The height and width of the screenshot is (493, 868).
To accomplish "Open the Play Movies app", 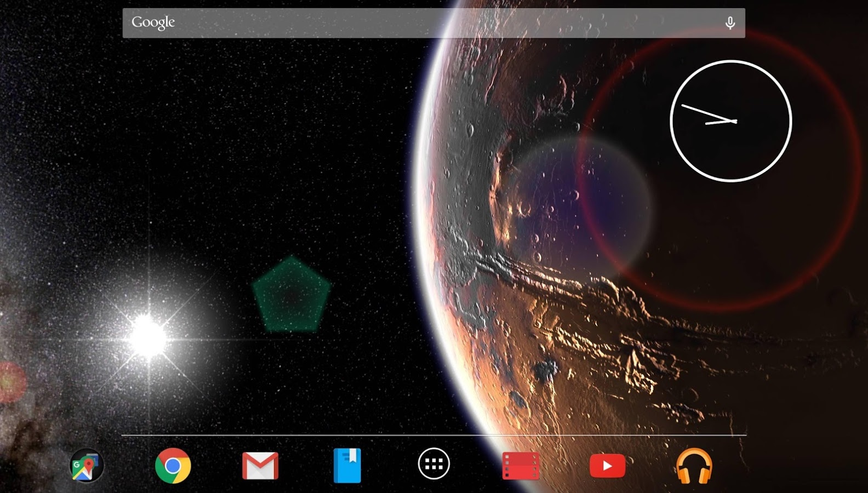I will [x=521, y=466].
